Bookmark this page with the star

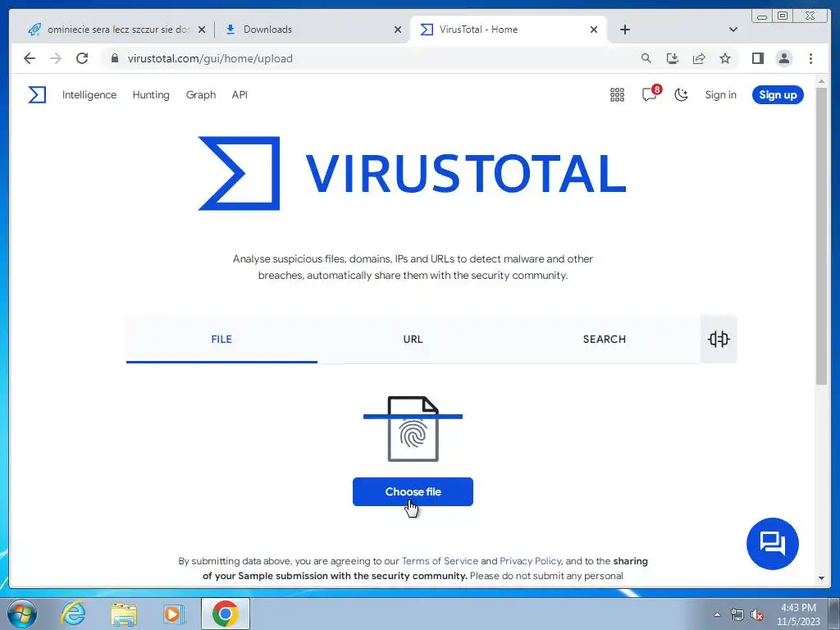point(725,58)
